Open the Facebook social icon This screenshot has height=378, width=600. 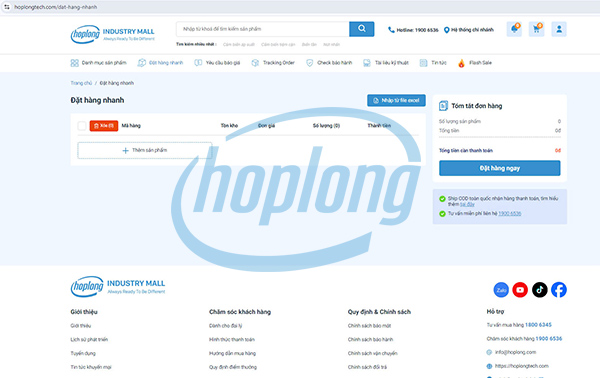pos(559,290)
